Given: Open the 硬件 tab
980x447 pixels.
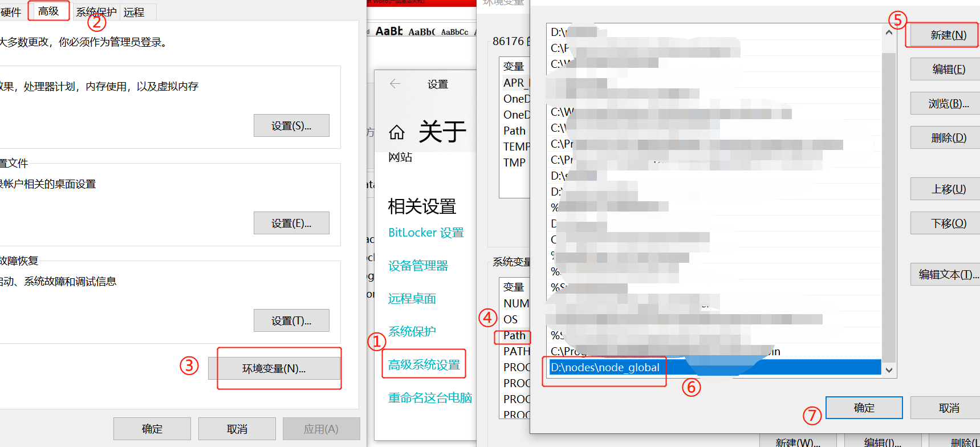Looking at the screenshot, I should [x=10, y=12].
